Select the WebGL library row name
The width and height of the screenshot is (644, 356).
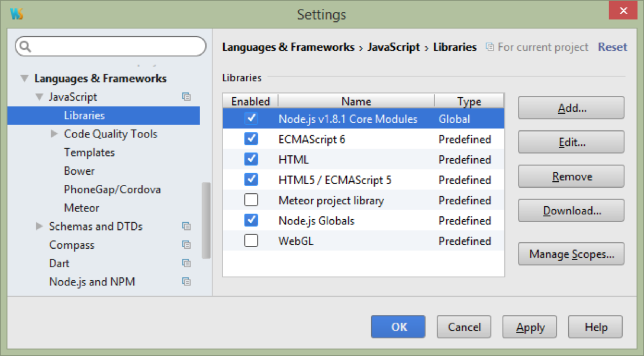(296, 241)
